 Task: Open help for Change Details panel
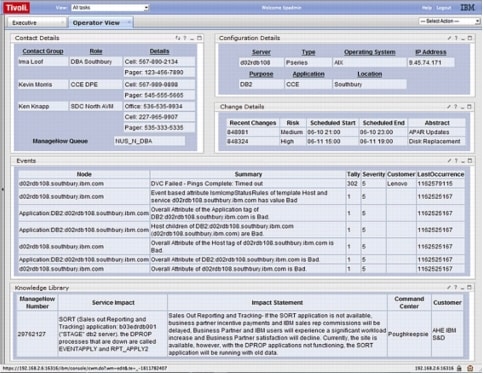tap(456, 107)
